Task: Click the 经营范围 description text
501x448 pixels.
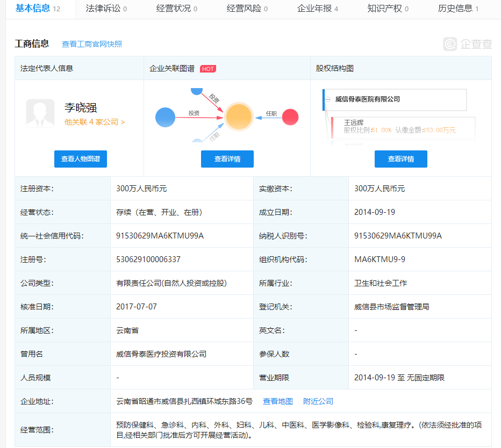Action: click(x=299, y=430)
